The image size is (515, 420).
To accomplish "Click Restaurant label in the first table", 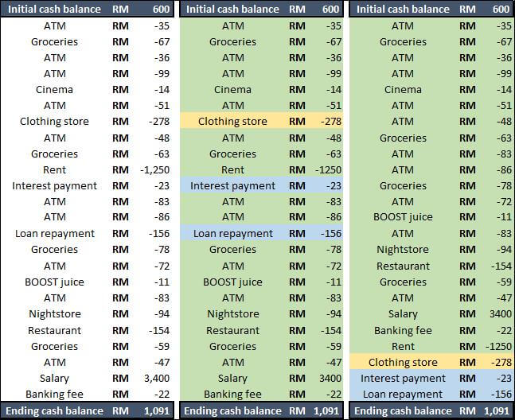I will tap(54, 330).
